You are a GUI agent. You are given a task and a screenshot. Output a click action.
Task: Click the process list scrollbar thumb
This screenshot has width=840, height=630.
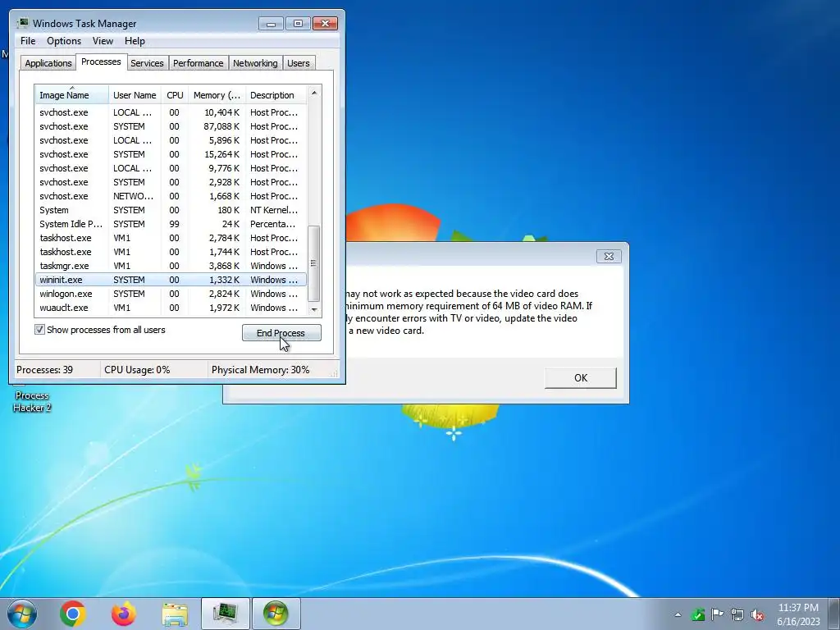point(314,263)
